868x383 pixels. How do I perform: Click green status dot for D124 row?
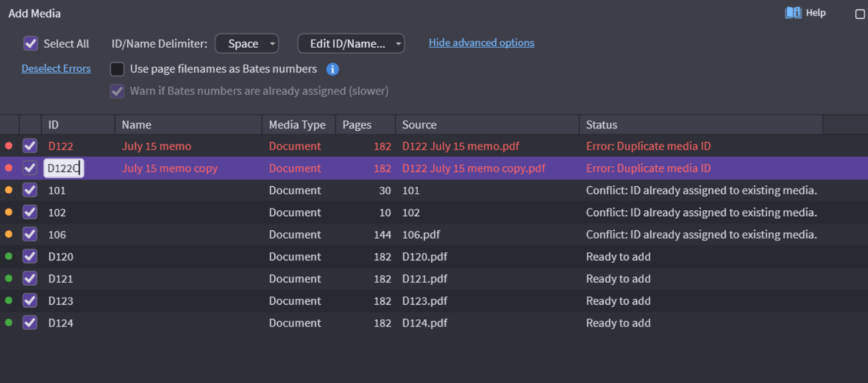click(9, 323)
